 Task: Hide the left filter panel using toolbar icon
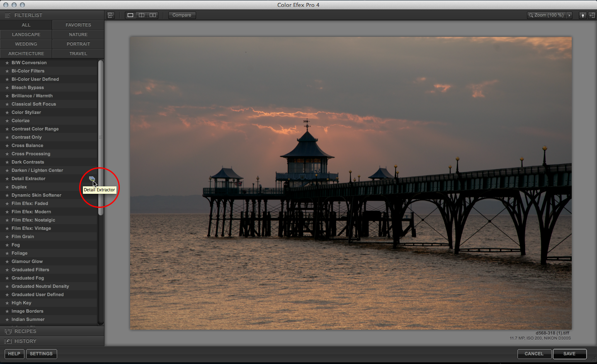click(x=110, y=15)
